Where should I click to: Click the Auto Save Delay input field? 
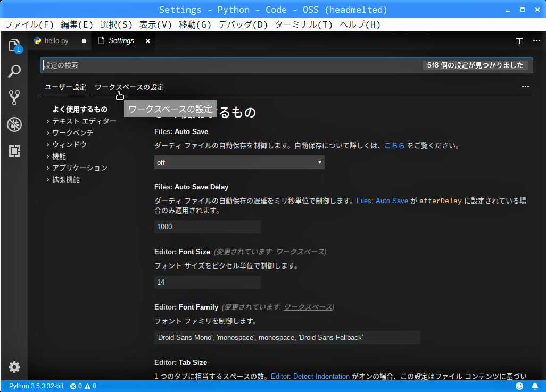207,227
